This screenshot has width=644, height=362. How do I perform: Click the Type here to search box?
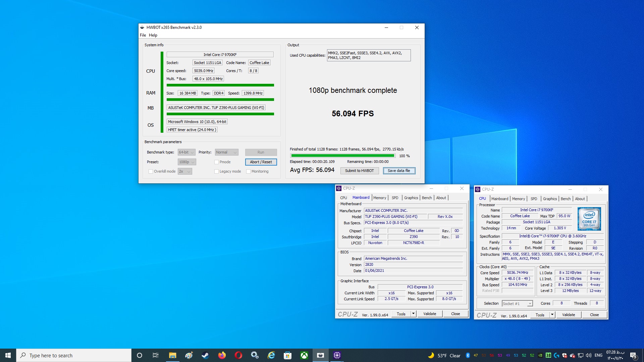pyautogui.click(x=74, y=355)
